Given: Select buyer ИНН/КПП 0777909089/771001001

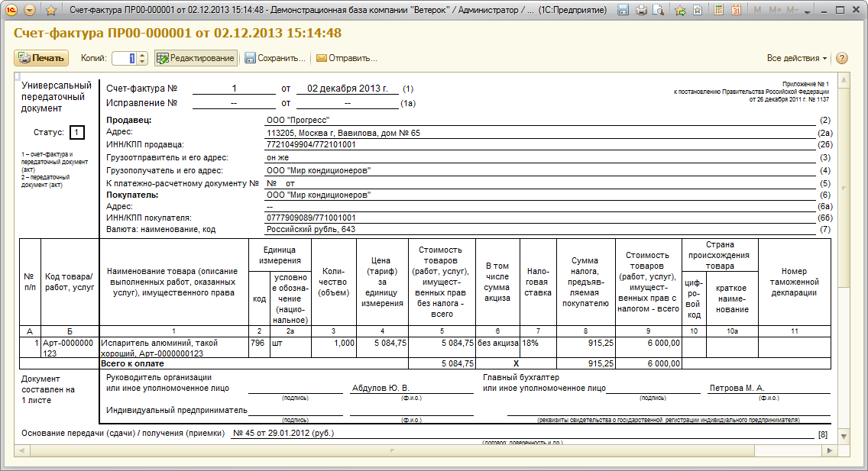Looking at the screenshot, I should pyautogui.click(x=311, y=218).
